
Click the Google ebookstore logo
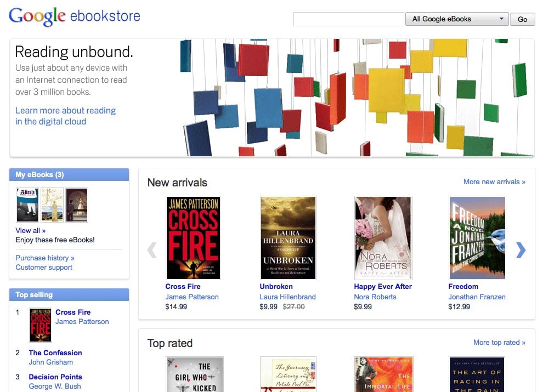click(75, 16)
